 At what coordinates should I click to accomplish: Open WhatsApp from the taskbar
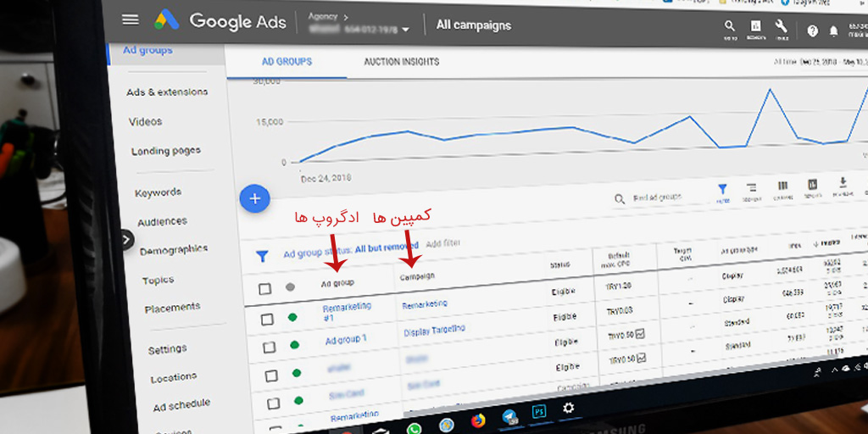pos(414,428)
